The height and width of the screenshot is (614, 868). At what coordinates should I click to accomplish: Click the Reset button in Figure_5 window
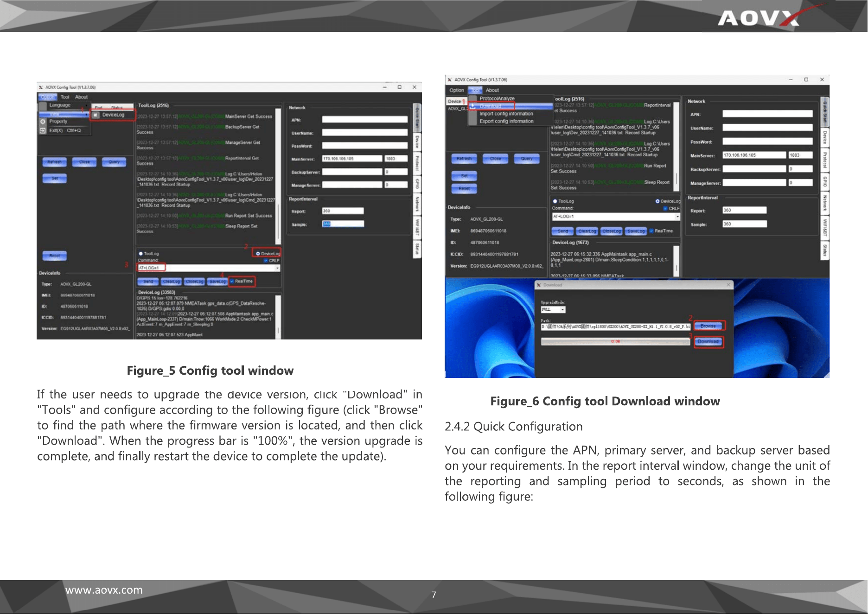[55, 256]
